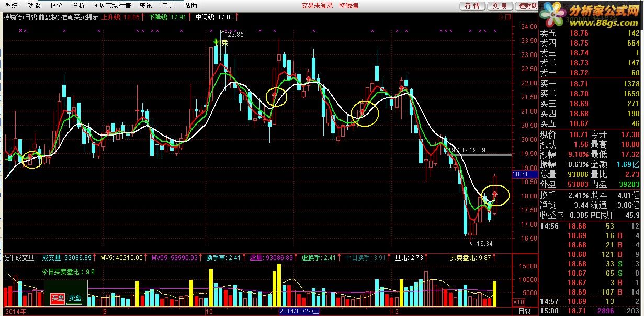Click the diamond icon at chart top-right
This screenshot has width=644, height=316.
(x=501, y=17)
